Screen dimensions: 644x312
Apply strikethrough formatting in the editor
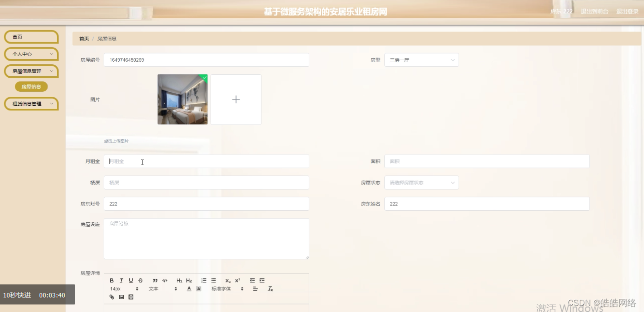pos(139,280)
